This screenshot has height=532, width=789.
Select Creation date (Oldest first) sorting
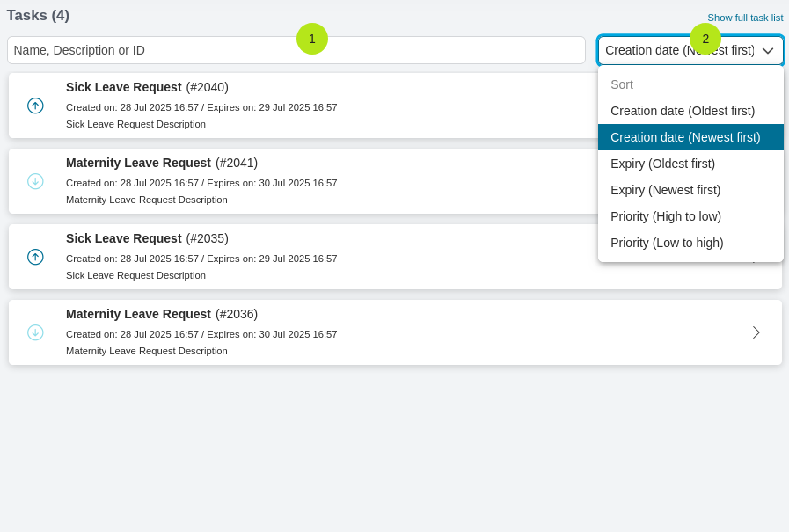pyautogui.click(x=683, y=111)
